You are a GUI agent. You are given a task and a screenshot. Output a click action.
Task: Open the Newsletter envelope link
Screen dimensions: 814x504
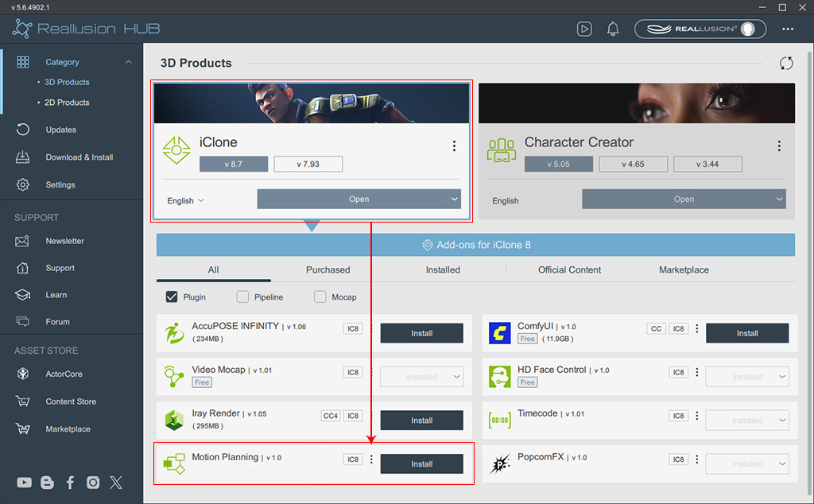(22, 241)
